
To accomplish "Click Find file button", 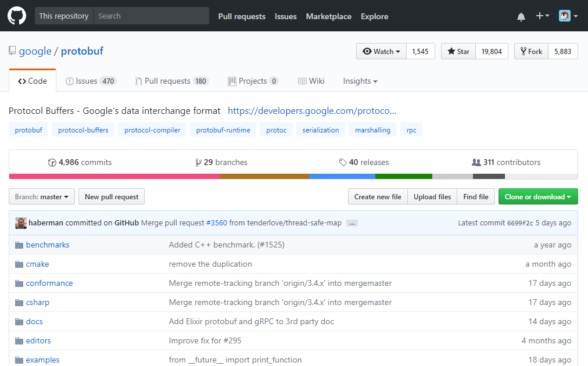I will 475,196.
